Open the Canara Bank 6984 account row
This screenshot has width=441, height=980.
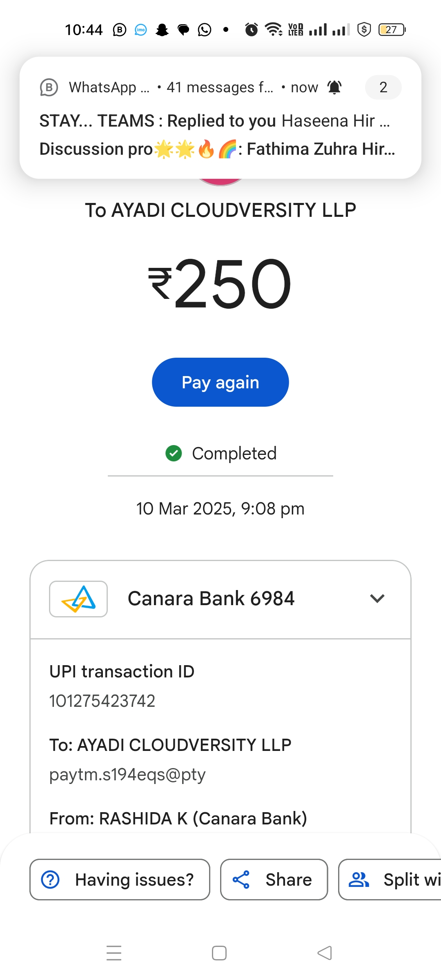tap(211, 599)
